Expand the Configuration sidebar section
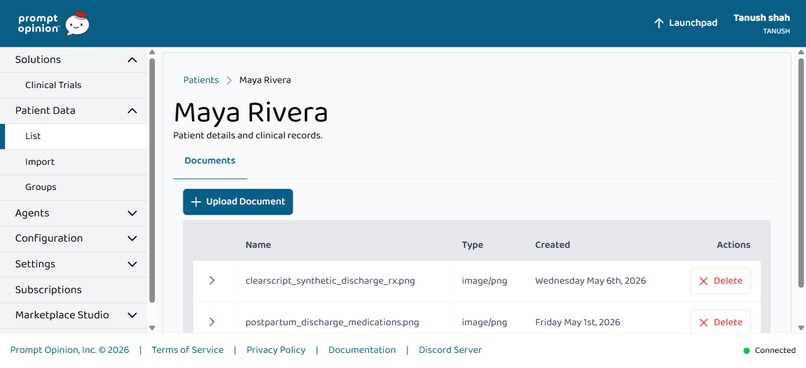 [132, 238]
